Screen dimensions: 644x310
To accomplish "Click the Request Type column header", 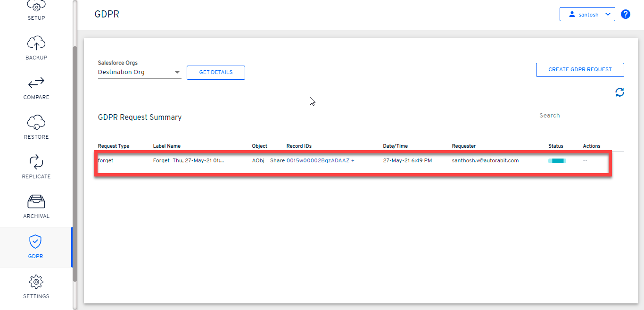I will [x=113, y=146].
